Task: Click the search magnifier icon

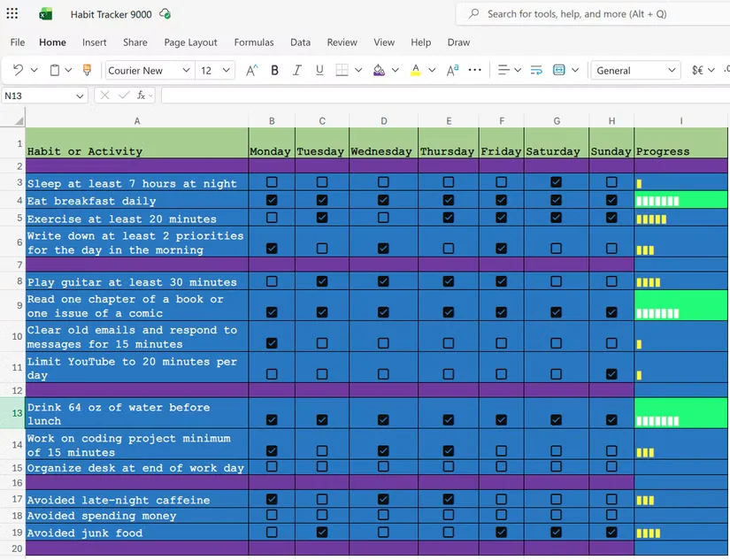Action: (x=474, y=13)
